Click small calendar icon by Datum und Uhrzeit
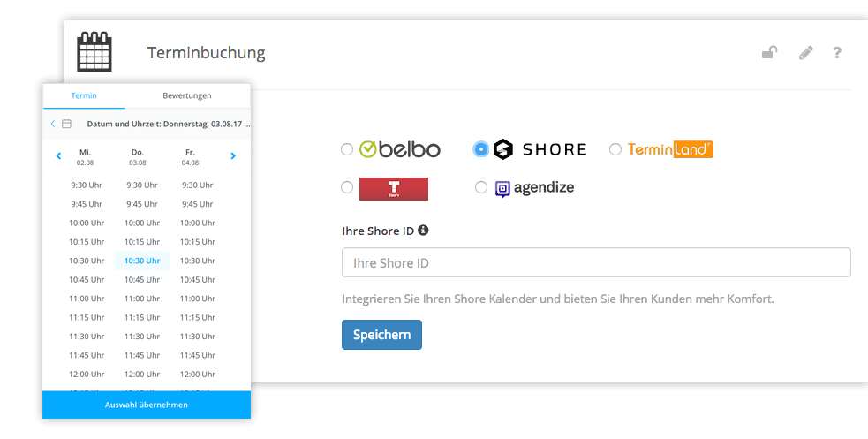Screen dimensions: 868x439 tap(66, 124)
